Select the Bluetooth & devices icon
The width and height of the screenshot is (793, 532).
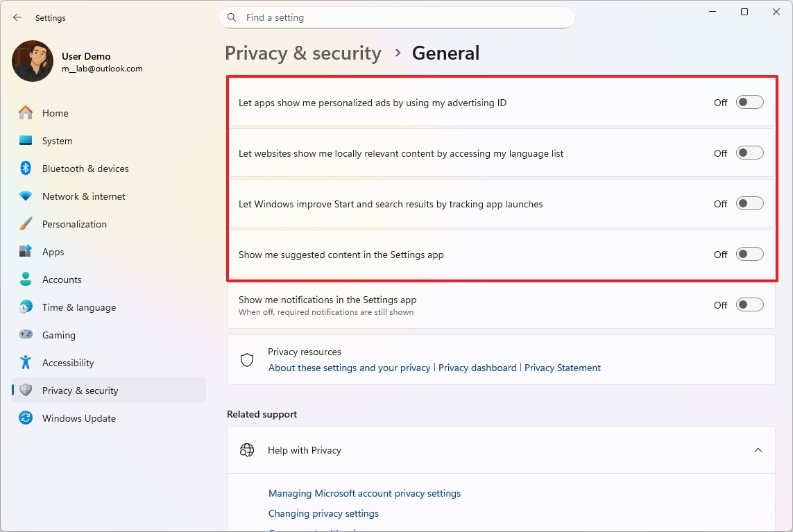point(27,168)
